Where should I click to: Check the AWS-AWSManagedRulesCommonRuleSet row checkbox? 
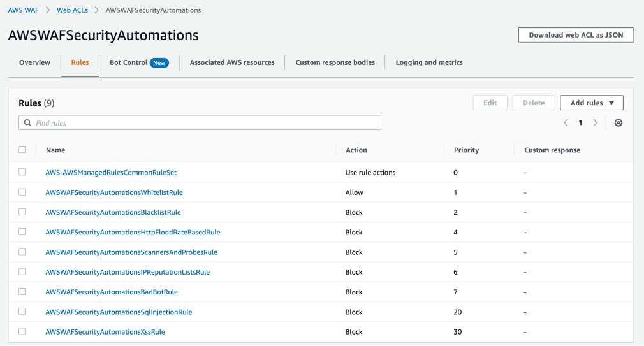[x=22, y=172]
